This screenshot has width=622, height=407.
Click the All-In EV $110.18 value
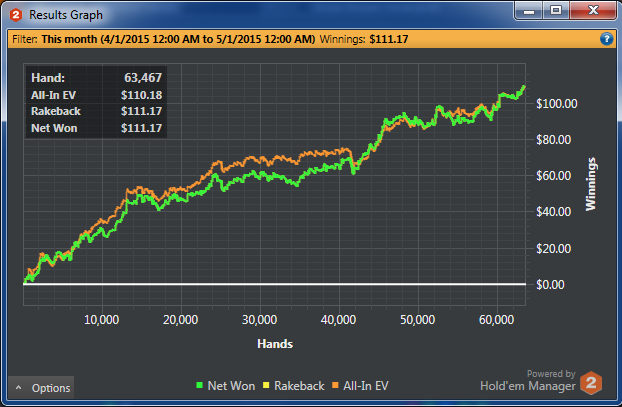pyautogui.click(x=142, y=95)
